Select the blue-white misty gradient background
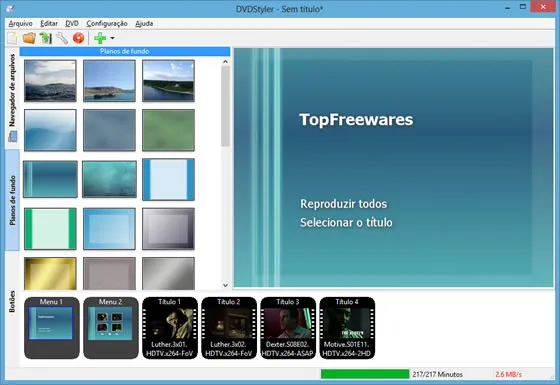The image size is (560, 385). [50, 130]
